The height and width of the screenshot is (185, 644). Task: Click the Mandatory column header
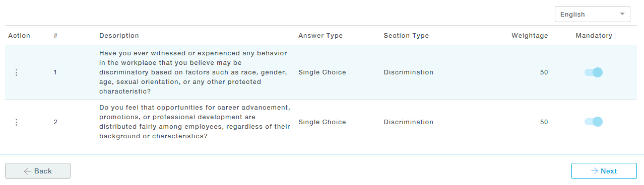click(x=594, y=36)
